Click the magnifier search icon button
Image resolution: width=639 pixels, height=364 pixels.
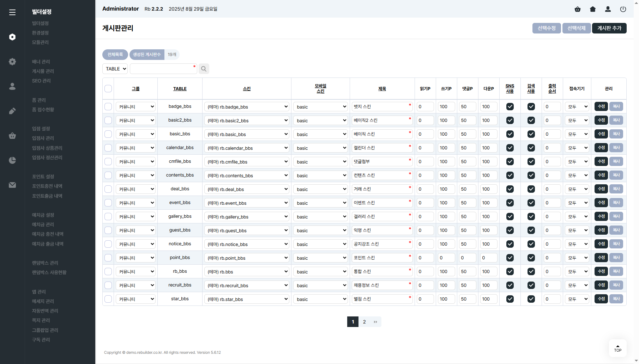pos(204,69)
